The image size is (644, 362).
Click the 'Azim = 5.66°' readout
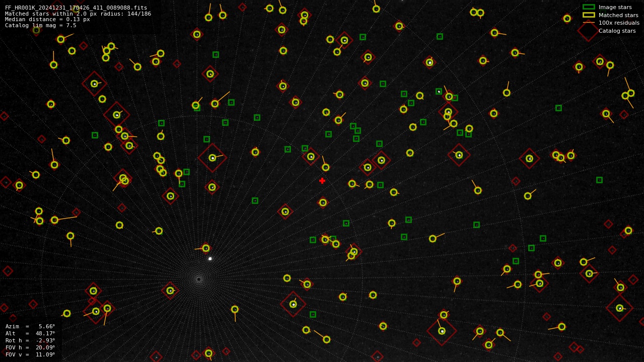(30, 326)
